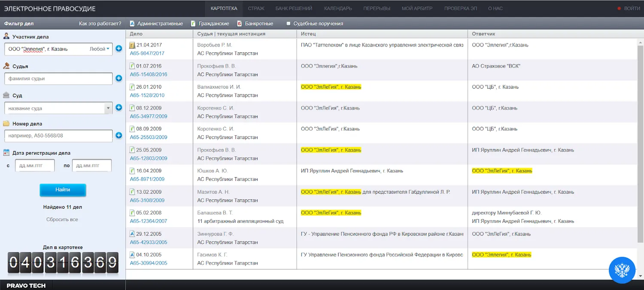
Task: Click the case type icon for 21.04.2017 row
Action: click(132, 45)
